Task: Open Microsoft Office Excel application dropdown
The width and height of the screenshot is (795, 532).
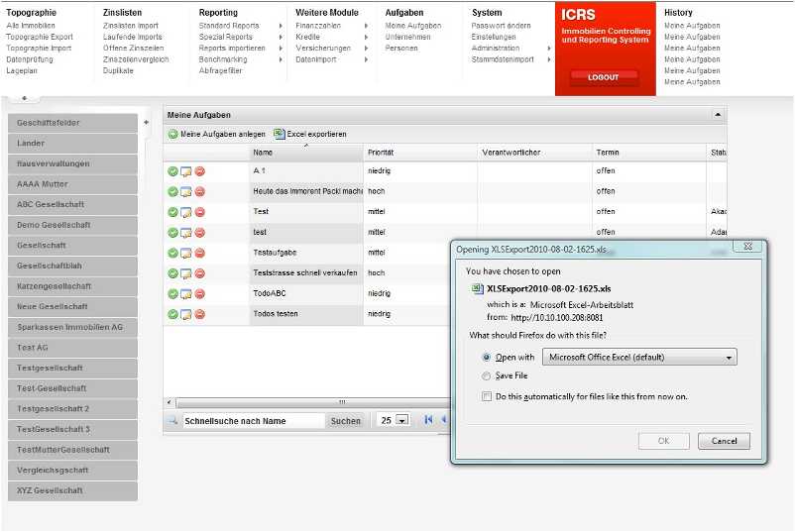Action: tap(639, 358)
